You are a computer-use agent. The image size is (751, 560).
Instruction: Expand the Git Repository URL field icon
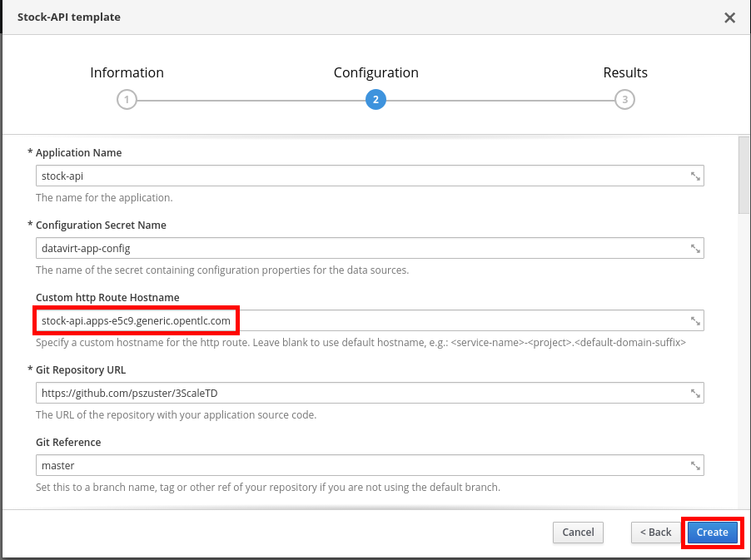(x=695, y=394)
